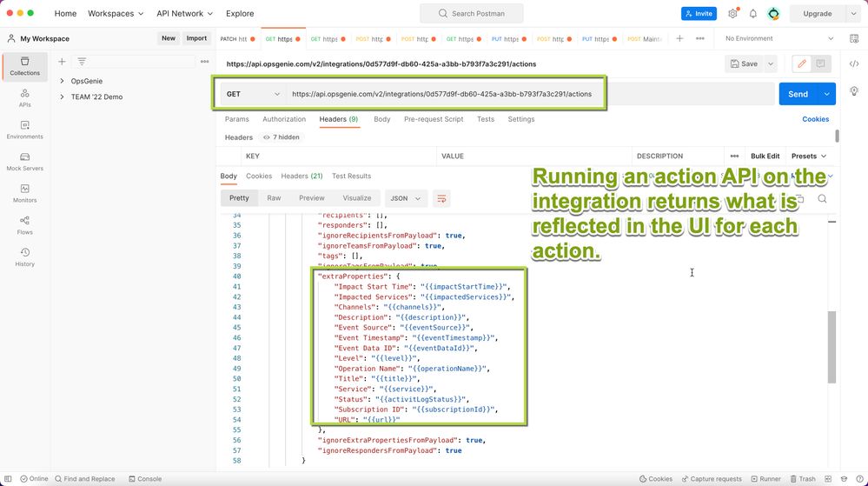Search the response body
The height and width of the screenshot is (486, 868).
[x=822, y=198]
